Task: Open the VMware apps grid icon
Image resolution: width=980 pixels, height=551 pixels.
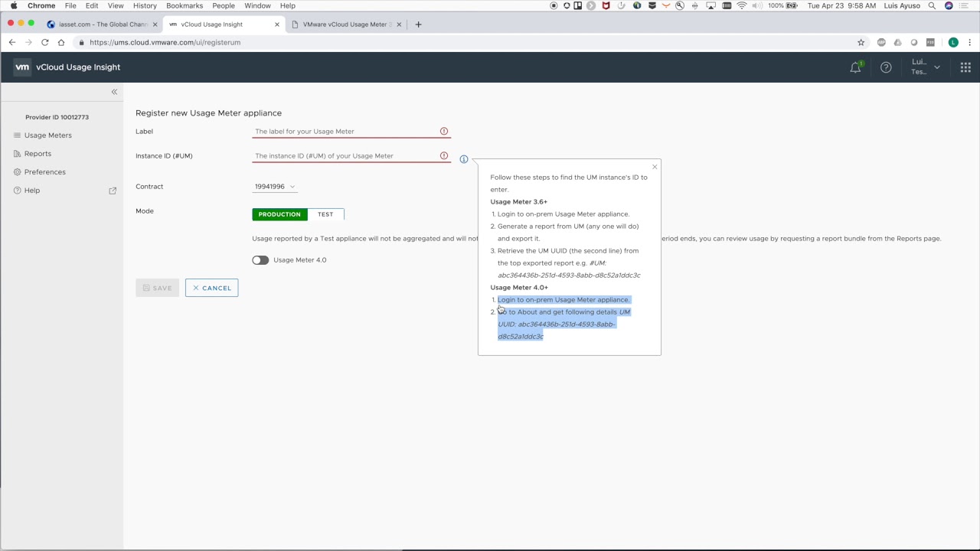Action: click(965, 67)
